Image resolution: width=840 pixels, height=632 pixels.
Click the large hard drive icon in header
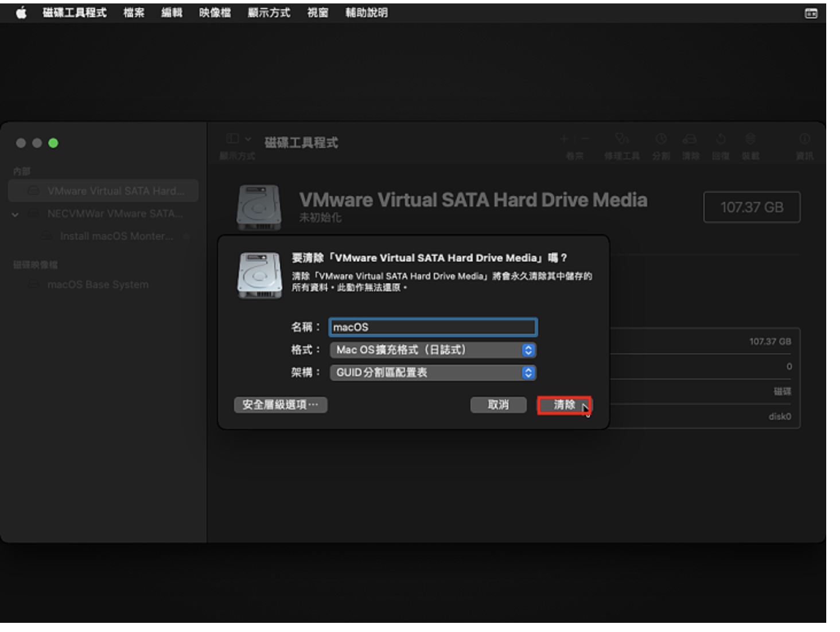click(259, 208)
